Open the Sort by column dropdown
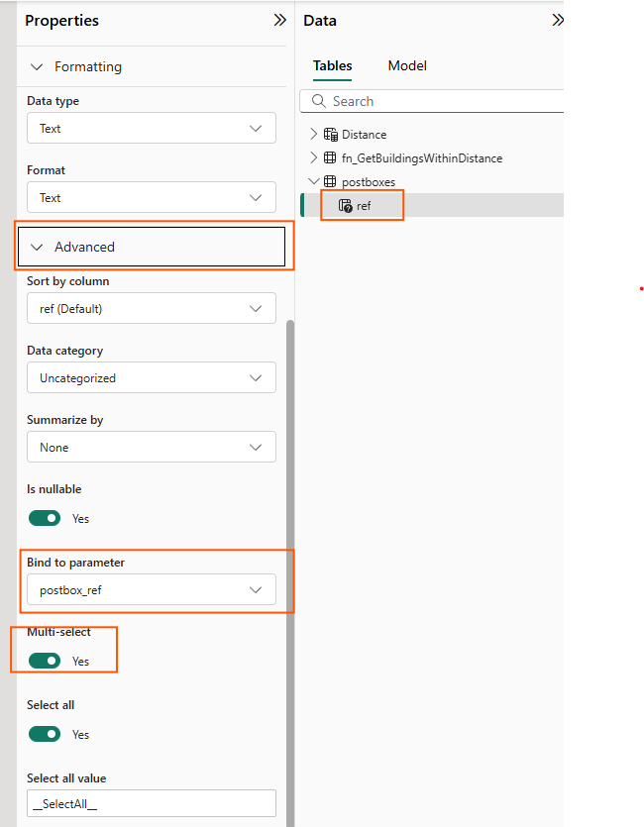Screen dimensions: 644x827 151,309
